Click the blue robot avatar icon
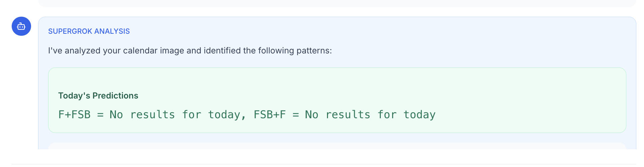This screenshot has width=644, height=167. tap(21, 26)
